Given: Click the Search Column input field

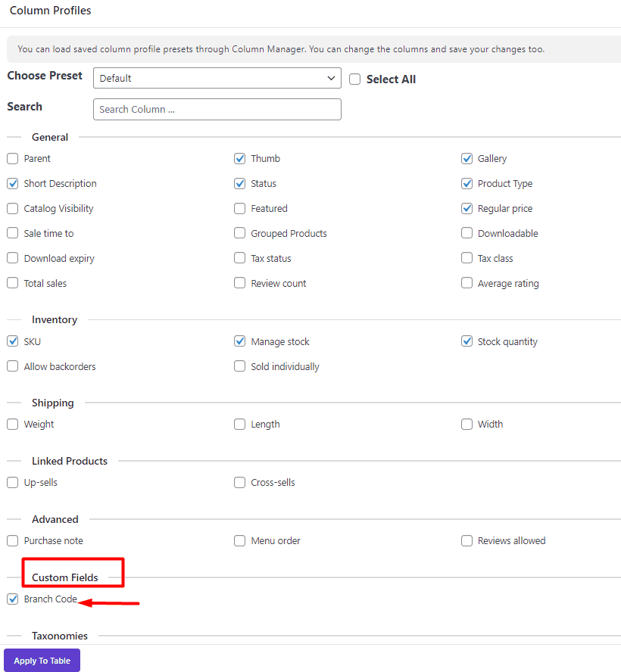Looking at the screenshot, I should (217, 109).
